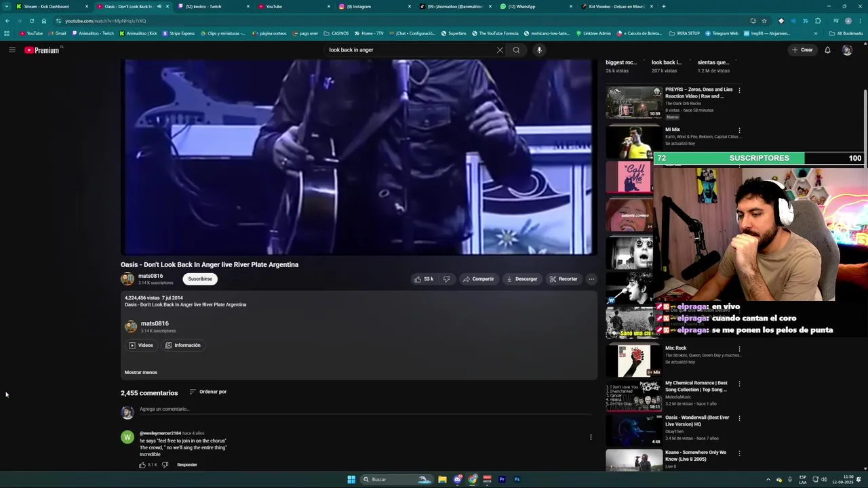The width and height of the screenshot is (868, 488).
Task: Open the PARA SETUP bookmarks folder
Action: click(684, 33)
